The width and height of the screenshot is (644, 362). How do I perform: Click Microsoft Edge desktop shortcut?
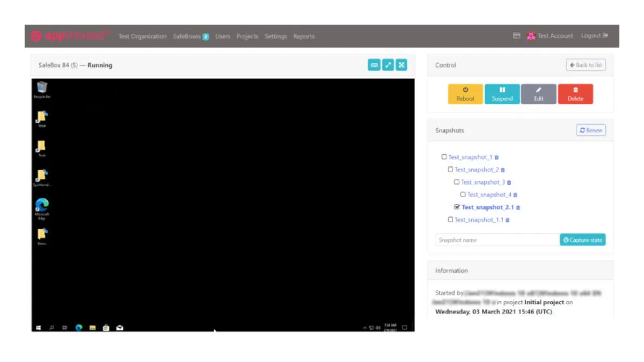[42, 207]
